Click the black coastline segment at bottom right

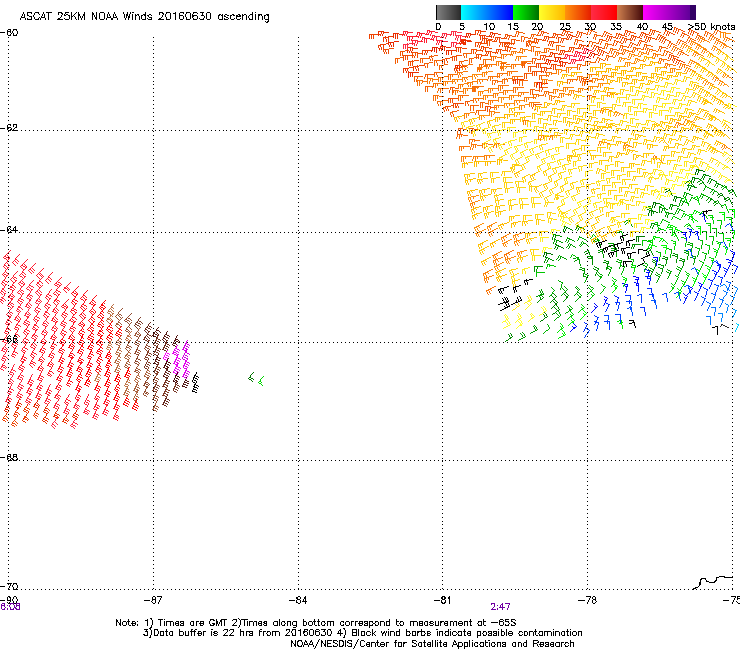[713, 582]
